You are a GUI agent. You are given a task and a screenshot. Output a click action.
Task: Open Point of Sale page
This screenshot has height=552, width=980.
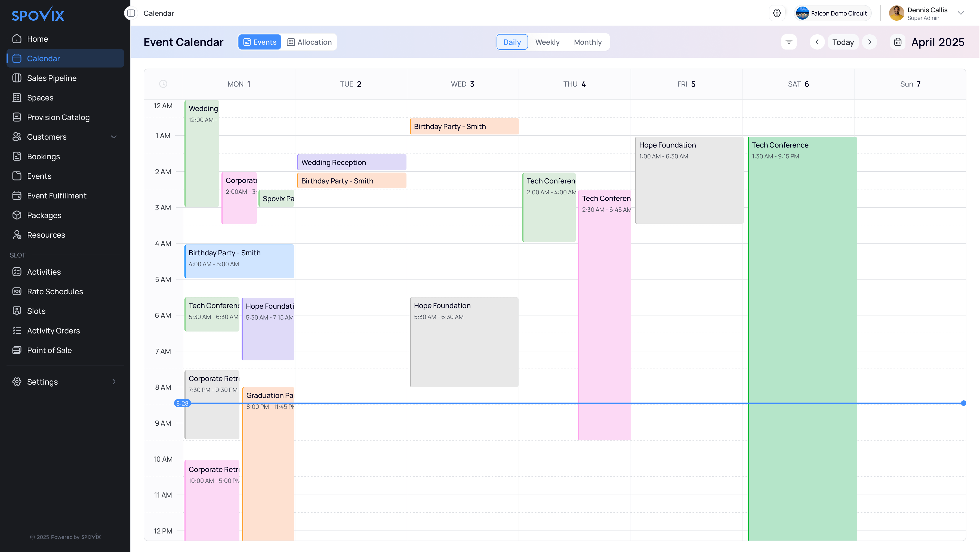[x=50, y=350]
